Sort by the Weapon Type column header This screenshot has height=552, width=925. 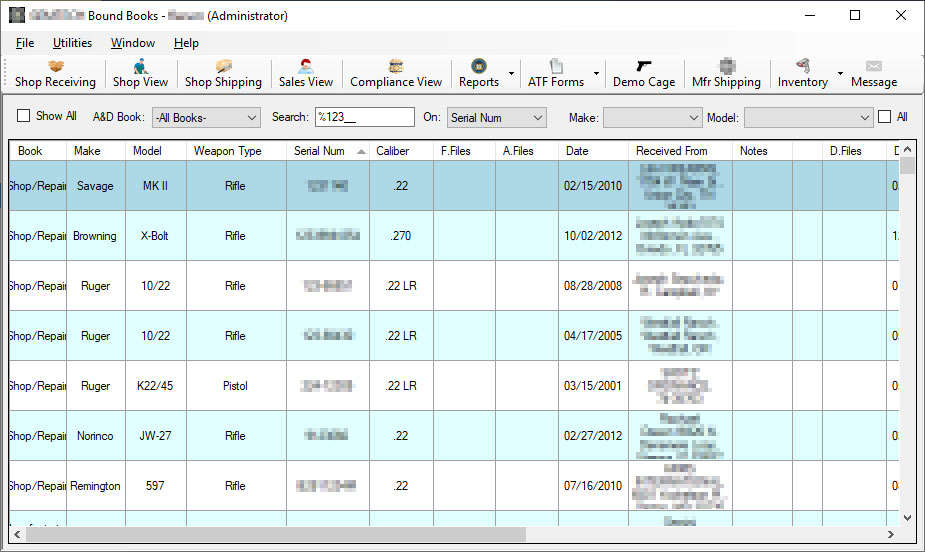[236, 151]
